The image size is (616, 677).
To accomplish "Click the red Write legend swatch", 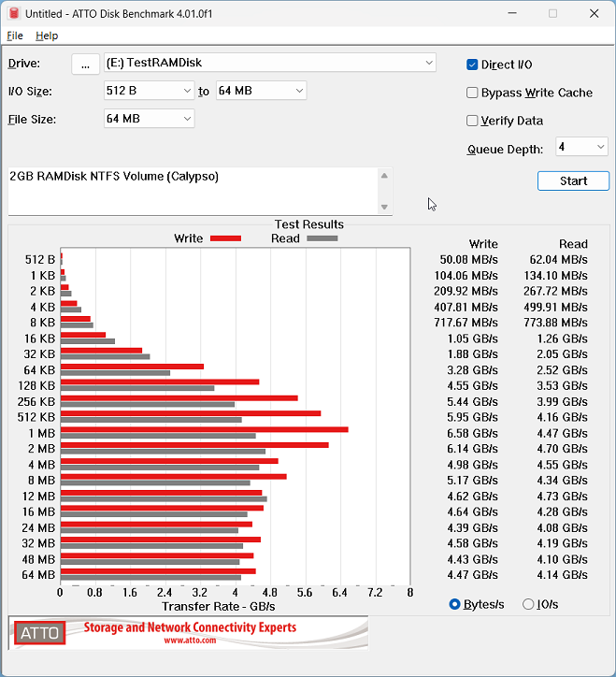I will pyautogui.click(x=225, y=238).
